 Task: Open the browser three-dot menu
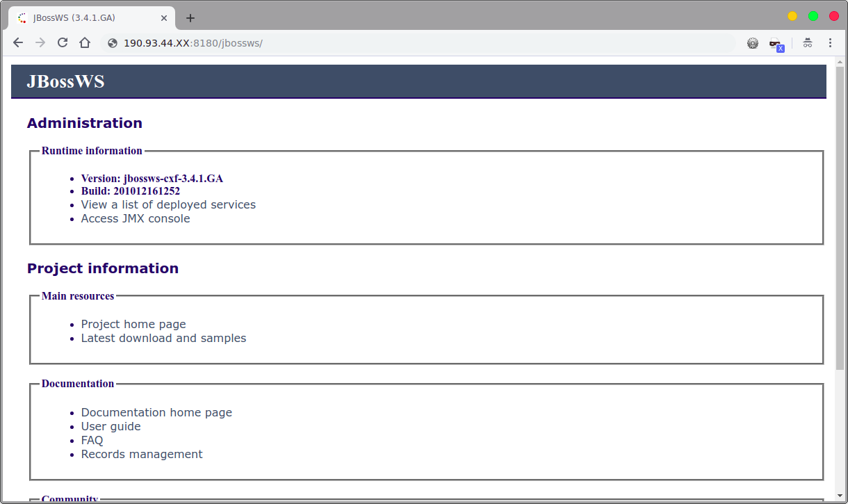(x=830, y=43)
